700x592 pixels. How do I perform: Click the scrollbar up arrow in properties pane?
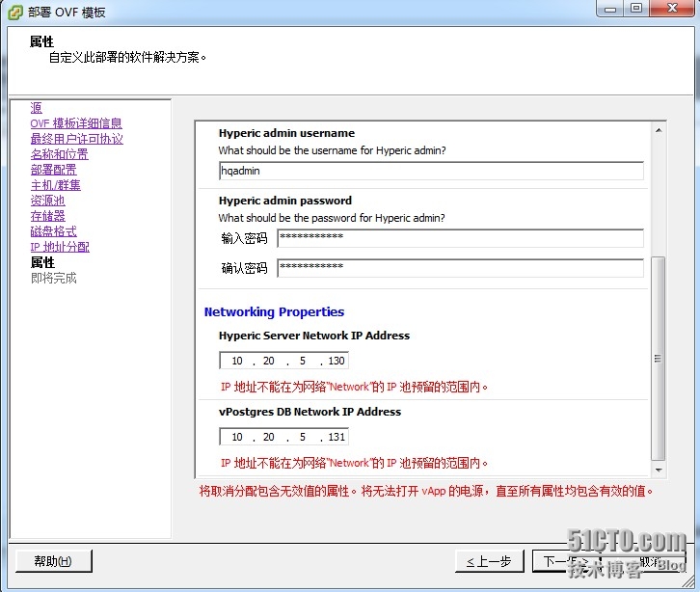pos(659,130)
